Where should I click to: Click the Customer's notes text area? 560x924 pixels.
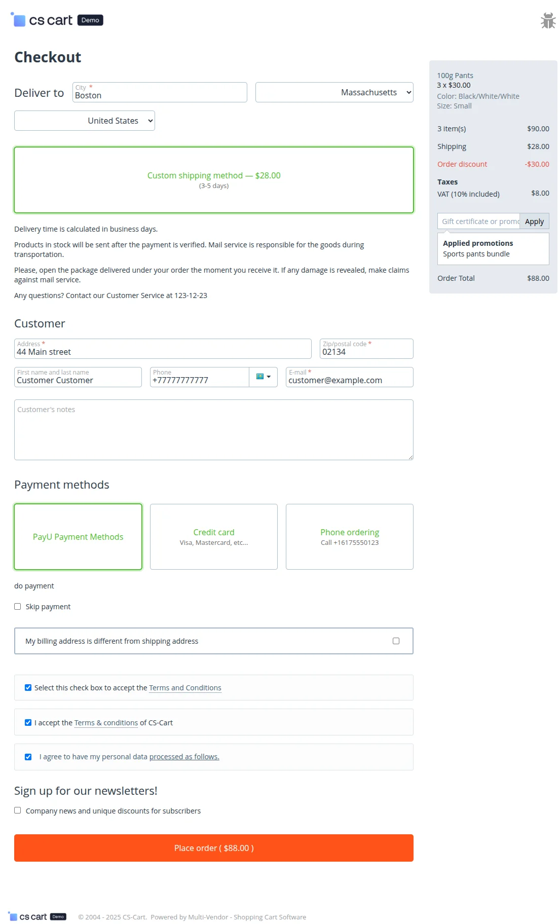tap(214, 430)
